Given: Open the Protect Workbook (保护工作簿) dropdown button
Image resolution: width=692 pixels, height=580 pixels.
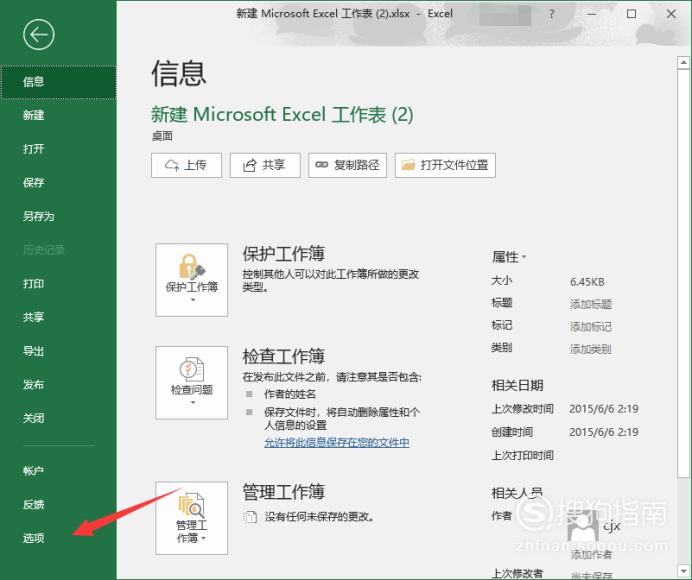Looking at the screenshot, I should tap(192, 280).
